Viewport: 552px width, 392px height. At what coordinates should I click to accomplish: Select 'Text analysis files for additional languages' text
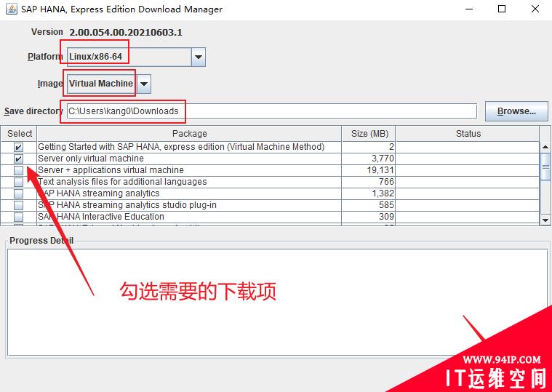[x=122, y=182]
